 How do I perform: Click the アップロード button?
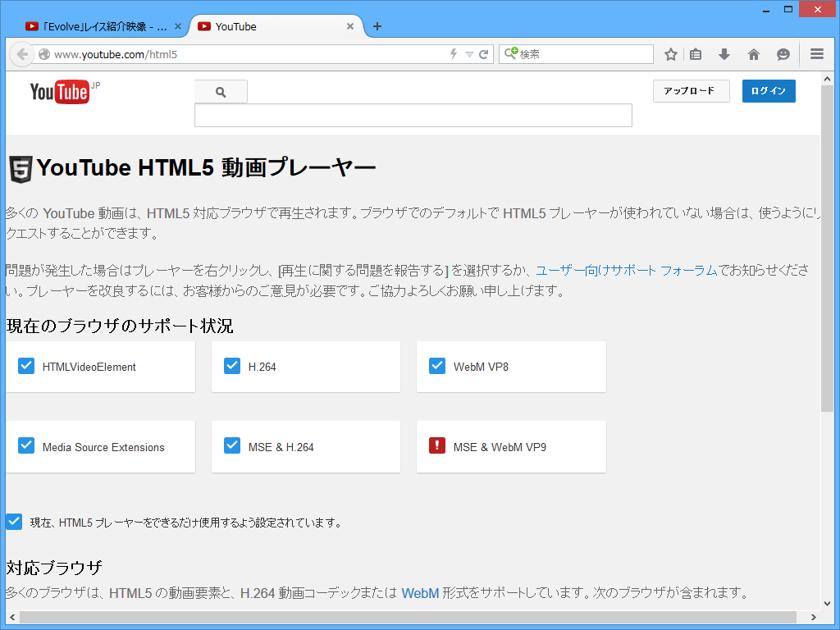[x=690, y=91]
